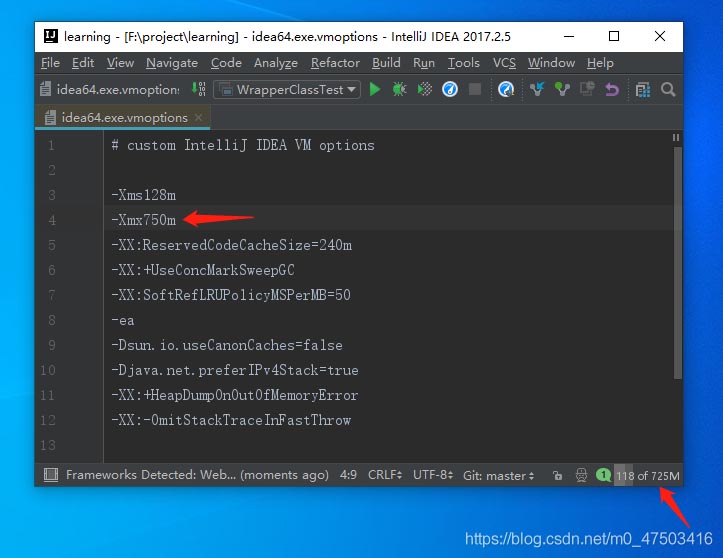This screenshot has height=558, width=723.
Task: Close the idea64.exe.vmoptions tab
Action: point(198,118)
